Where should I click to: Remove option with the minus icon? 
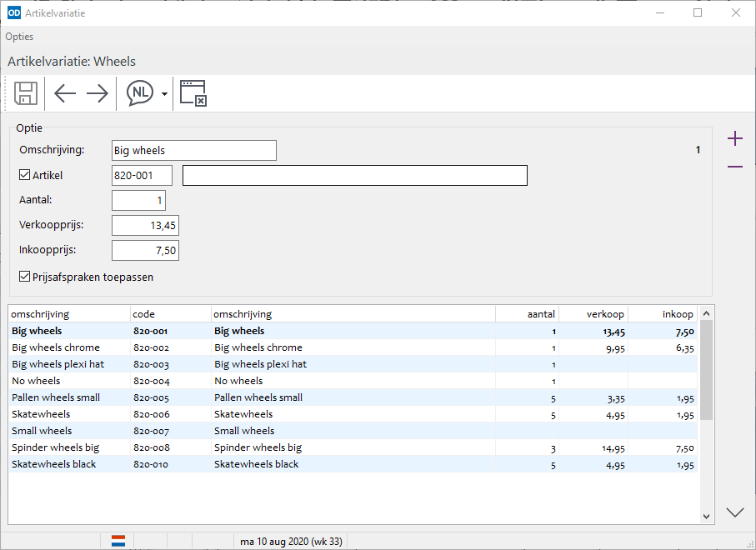(x=734, y=167)
